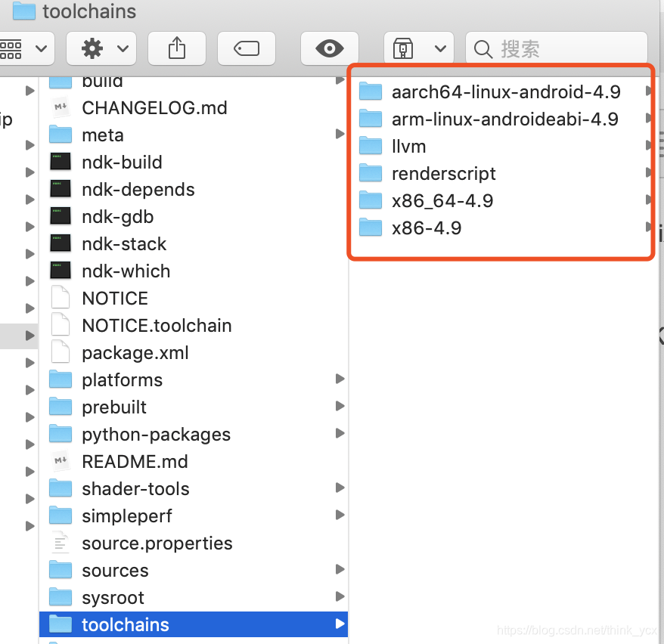This screenshot has width=664, height=644.
Task: Click the Quick Look eye button
Action: pos(330,48)
